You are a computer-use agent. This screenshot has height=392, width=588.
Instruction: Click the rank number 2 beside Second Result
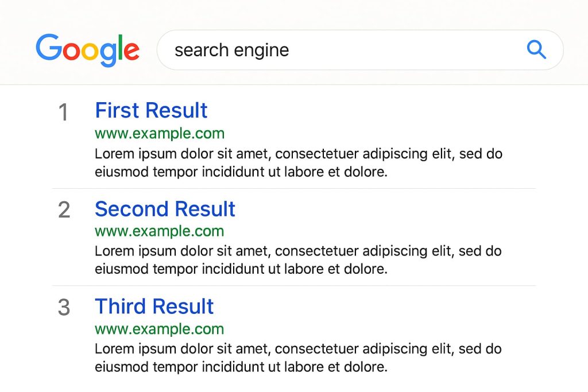(64, 210)
